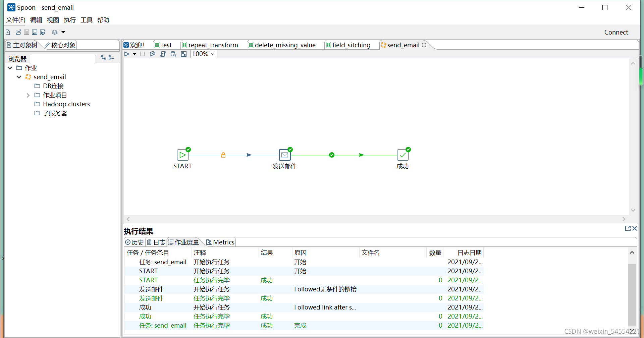644x338 pixels.
Task: Collapse the 作业 tree node
Action: click(10, 68)
